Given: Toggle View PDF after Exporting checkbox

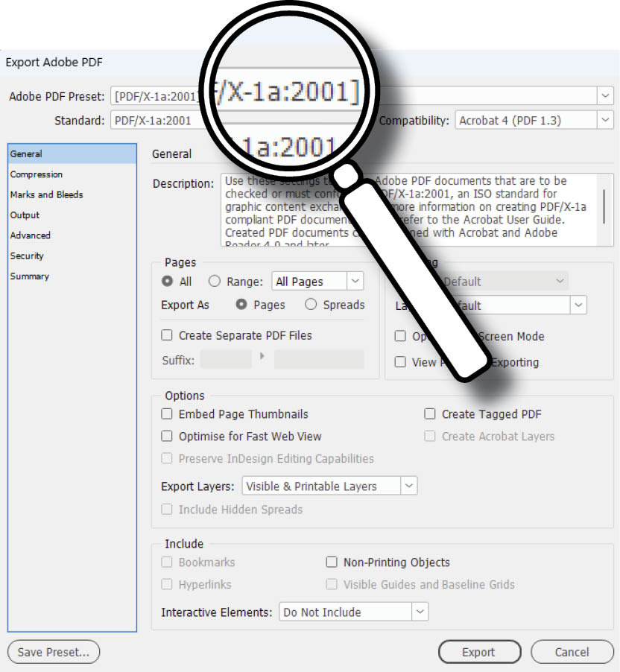Looking at the screenshot, I should 400,362.
